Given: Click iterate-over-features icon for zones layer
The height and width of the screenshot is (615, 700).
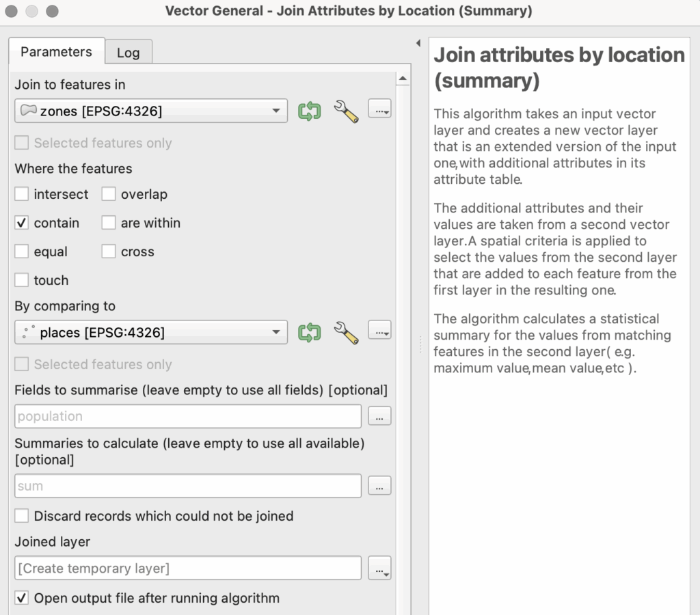Looking at the screenshot, I should (x=310, y=111).
